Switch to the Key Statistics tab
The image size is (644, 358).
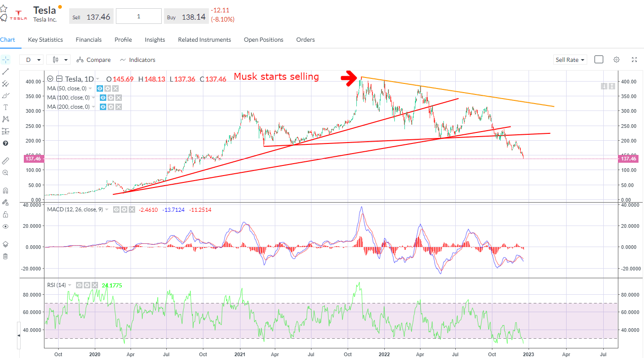click(x=45, y=40)
